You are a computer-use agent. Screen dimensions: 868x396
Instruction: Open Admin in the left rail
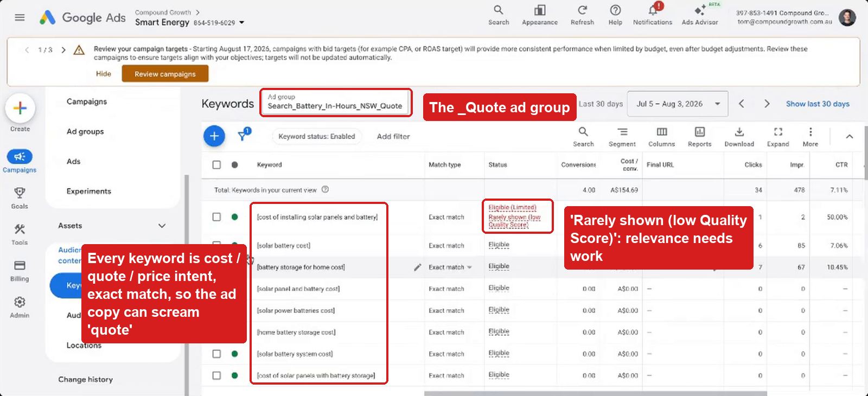(20, 307)
